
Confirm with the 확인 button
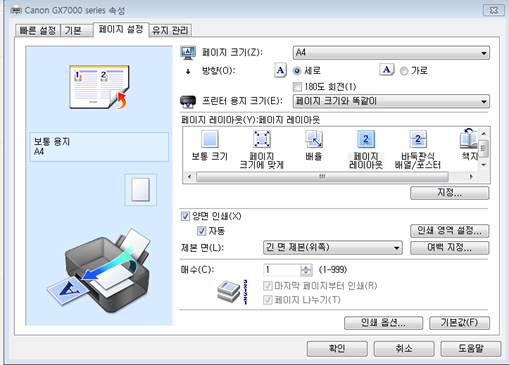[x=337, y=348]
